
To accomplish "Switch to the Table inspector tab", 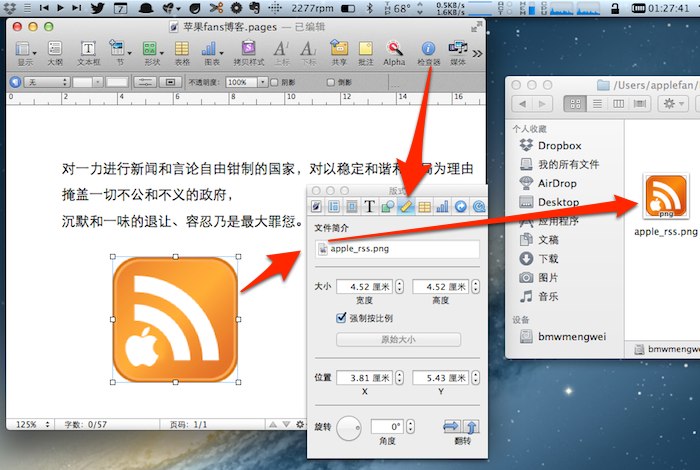I will [424, 206].
